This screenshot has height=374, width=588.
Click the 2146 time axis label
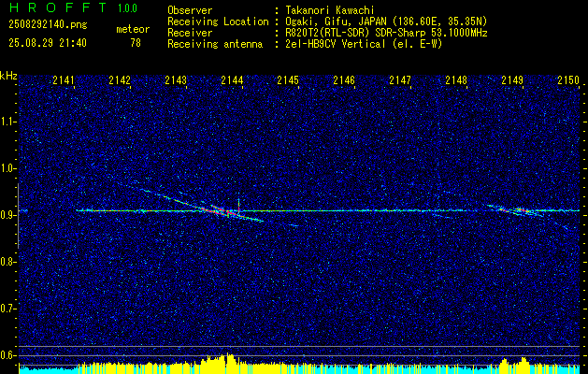[344, 79]
